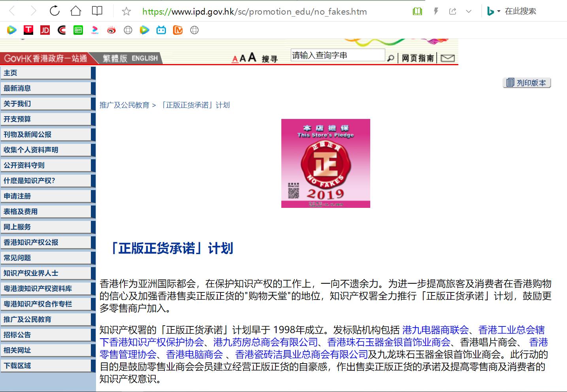Open the Youku bookmark

(94, 30)
